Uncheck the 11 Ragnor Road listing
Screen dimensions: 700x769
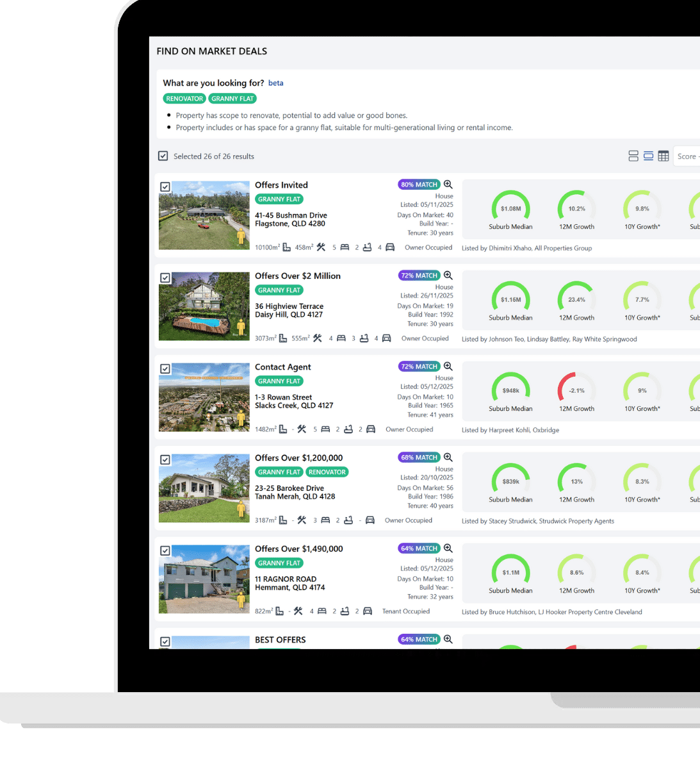point(165,550)
